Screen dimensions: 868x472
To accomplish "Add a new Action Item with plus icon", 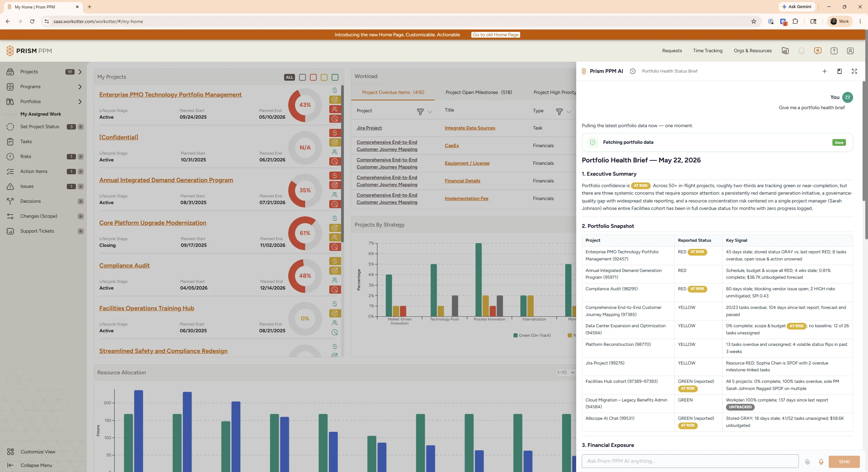I will point(81,172).
